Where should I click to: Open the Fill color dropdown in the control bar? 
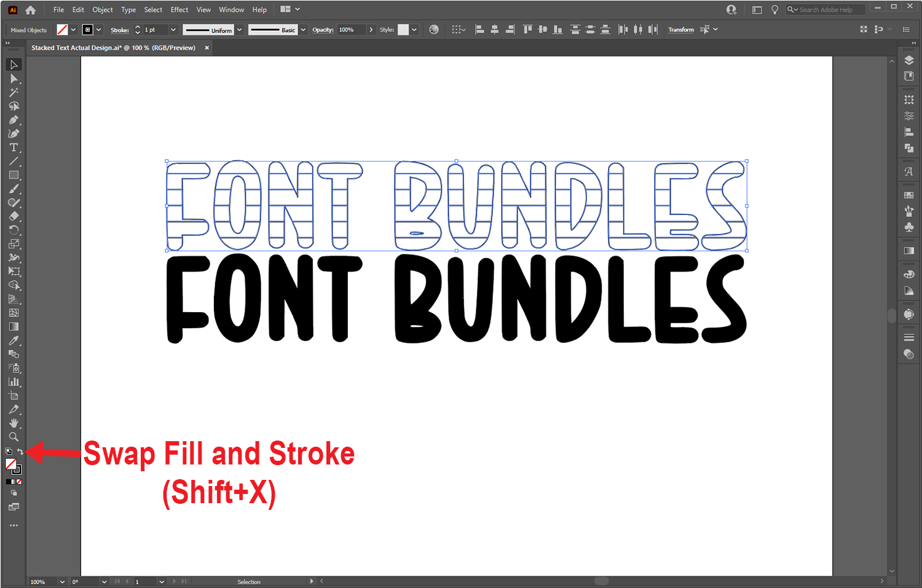[73, 29]
